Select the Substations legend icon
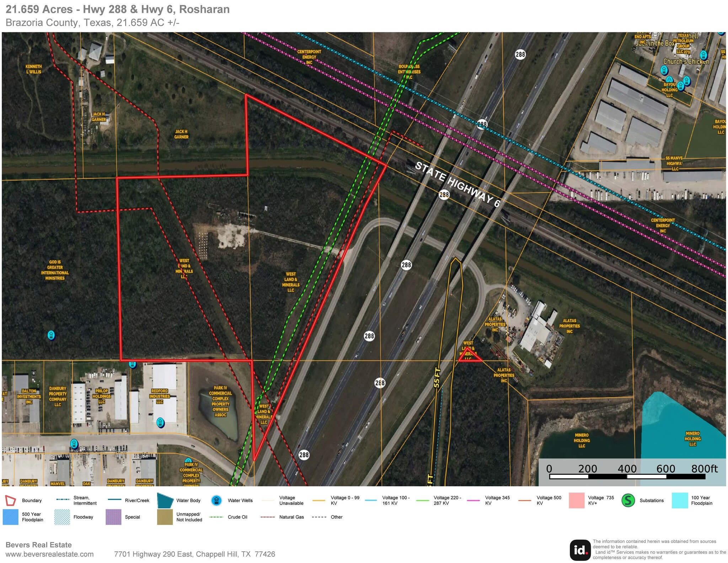This screenshot has width=728, height=563. pyautogui.click(x=628, y=500)
